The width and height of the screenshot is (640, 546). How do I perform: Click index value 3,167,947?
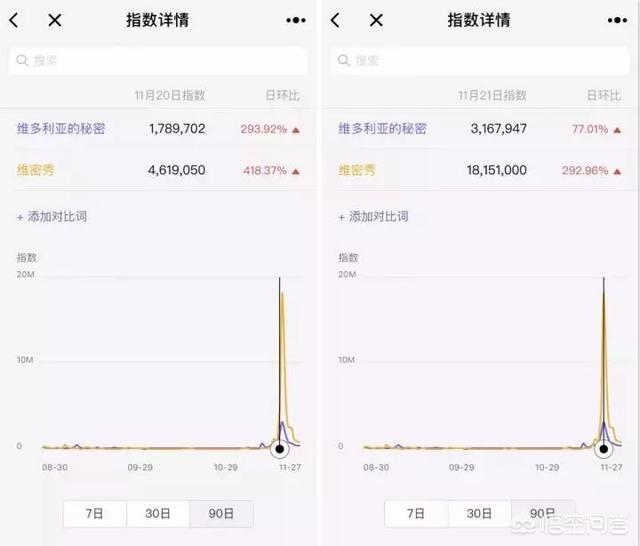(498, 129)
